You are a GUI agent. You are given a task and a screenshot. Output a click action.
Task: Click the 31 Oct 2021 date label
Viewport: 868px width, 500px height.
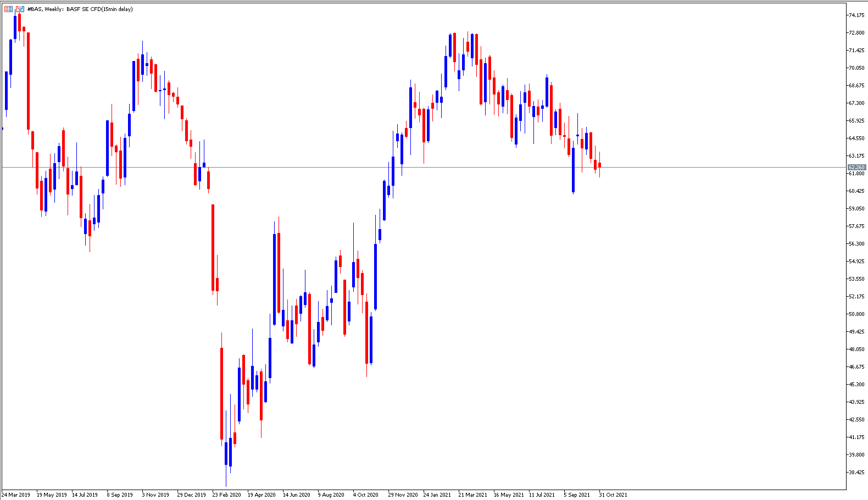coord(613,495)
